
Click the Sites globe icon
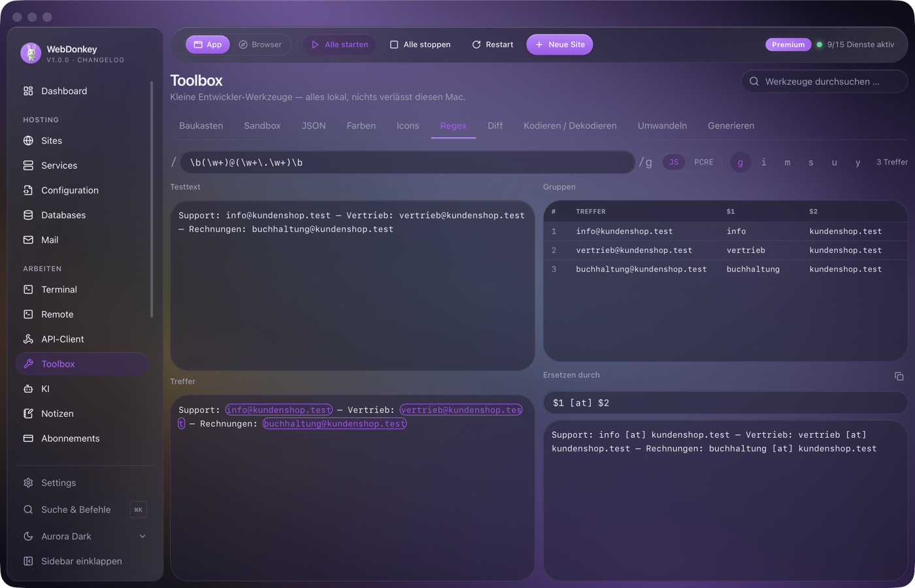(28, 140)
